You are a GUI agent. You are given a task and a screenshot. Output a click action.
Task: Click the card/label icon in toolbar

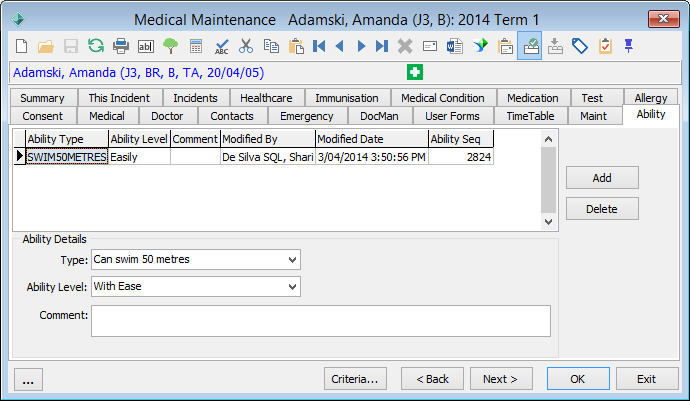(x=429, y=46)
